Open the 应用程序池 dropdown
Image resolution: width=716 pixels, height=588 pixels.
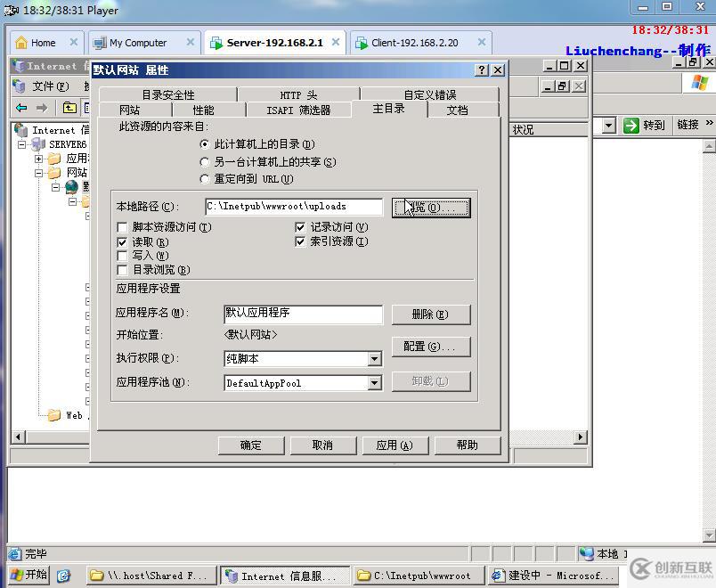click(x=374, y=382)
